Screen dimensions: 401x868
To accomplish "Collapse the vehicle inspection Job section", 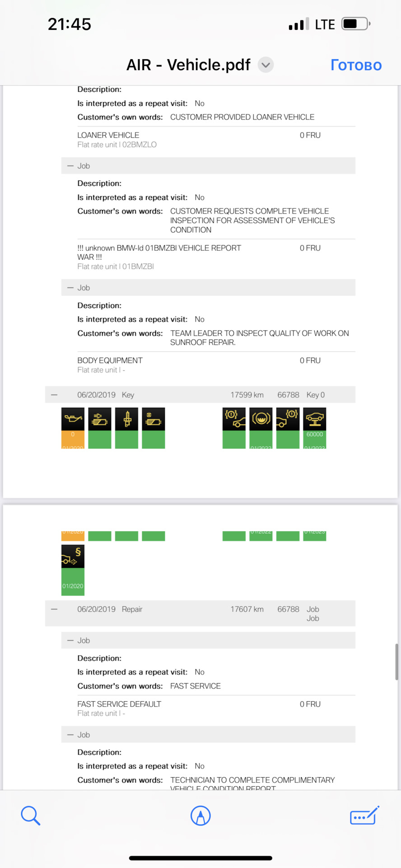I will coord(70,166).
